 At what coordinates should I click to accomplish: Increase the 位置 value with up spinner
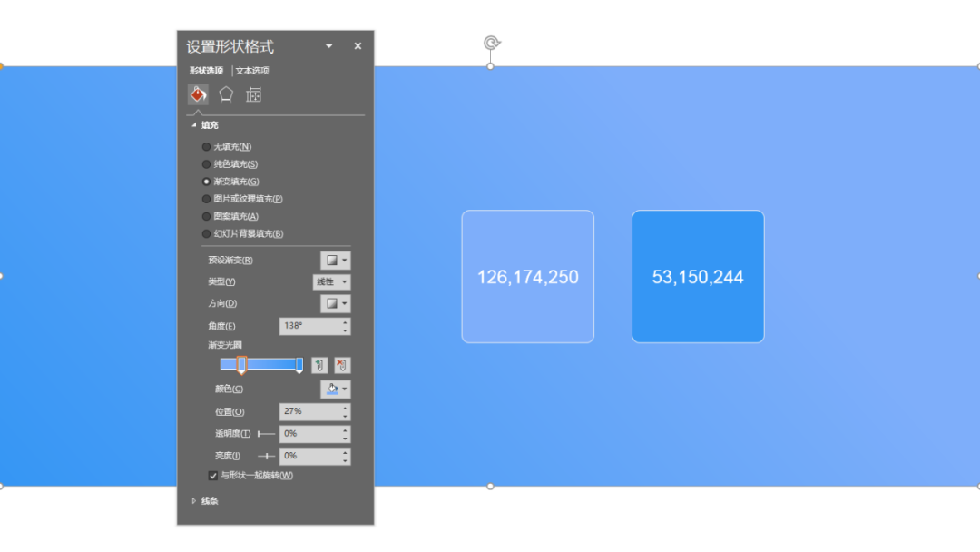(345, 408)
